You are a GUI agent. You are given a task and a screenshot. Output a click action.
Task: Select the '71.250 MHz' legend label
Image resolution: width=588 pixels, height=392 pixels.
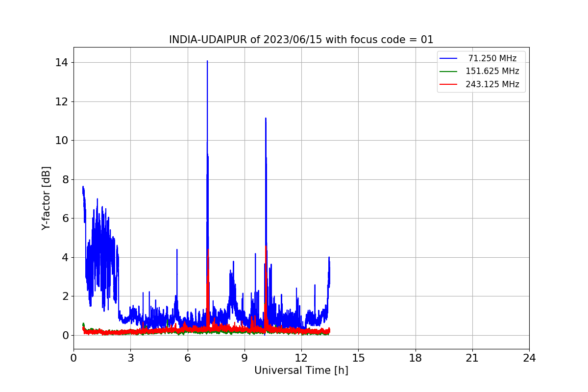pos(492,58)
